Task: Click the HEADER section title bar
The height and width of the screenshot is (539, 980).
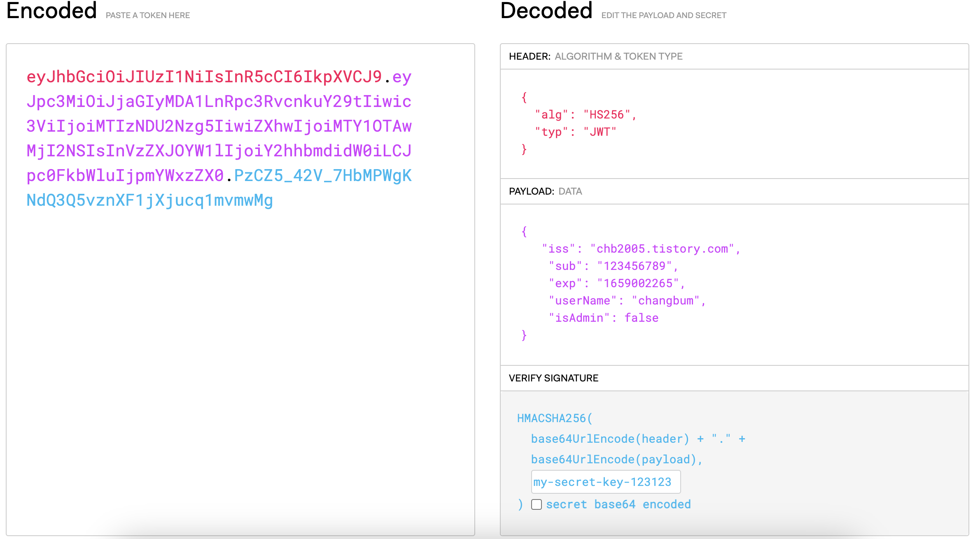Action: pos(595,56)
